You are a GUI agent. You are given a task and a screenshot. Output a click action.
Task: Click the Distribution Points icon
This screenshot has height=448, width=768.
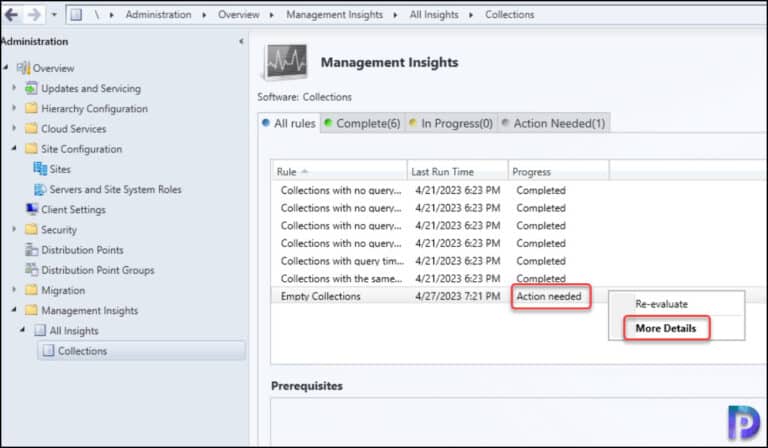tap(32, 250)
